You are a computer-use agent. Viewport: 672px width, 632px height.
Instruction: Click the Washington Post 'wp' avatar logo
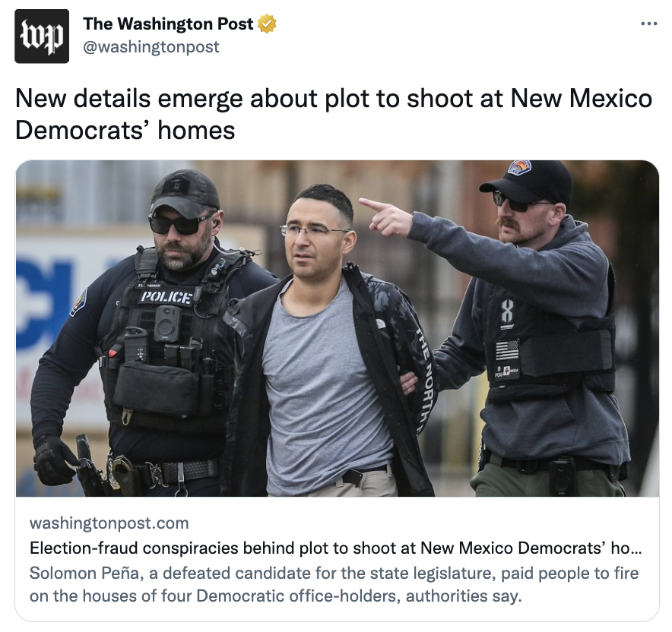click(42, 36)
